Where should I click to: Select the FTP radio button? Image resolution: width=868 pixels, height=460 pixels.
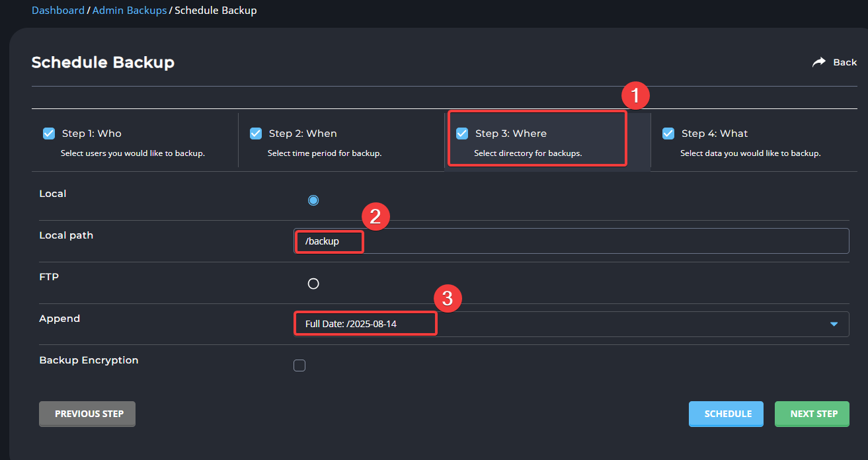click(313, 284)
